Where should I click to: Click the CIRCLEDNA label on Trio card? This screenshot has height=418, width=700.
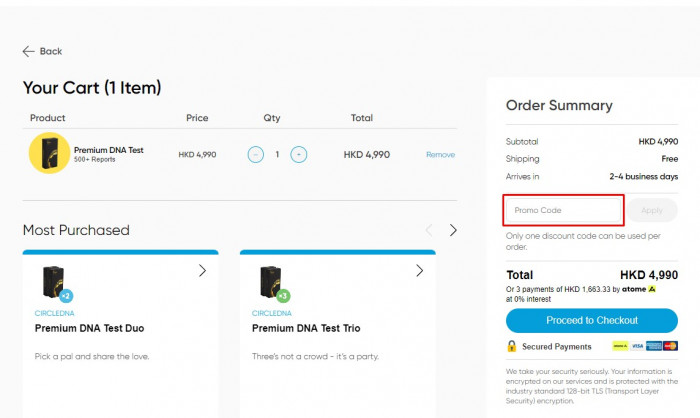(x=271, y=313)
